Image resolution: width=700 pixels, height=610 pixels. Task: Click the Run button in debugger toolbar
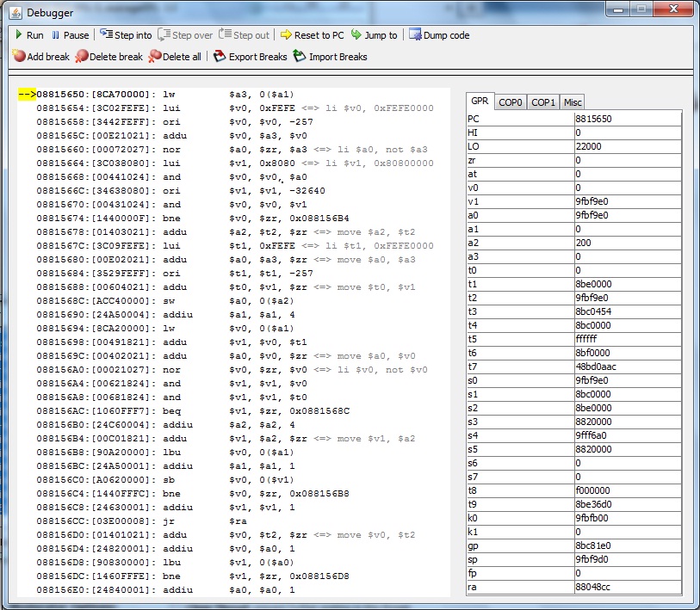point(28,35)
